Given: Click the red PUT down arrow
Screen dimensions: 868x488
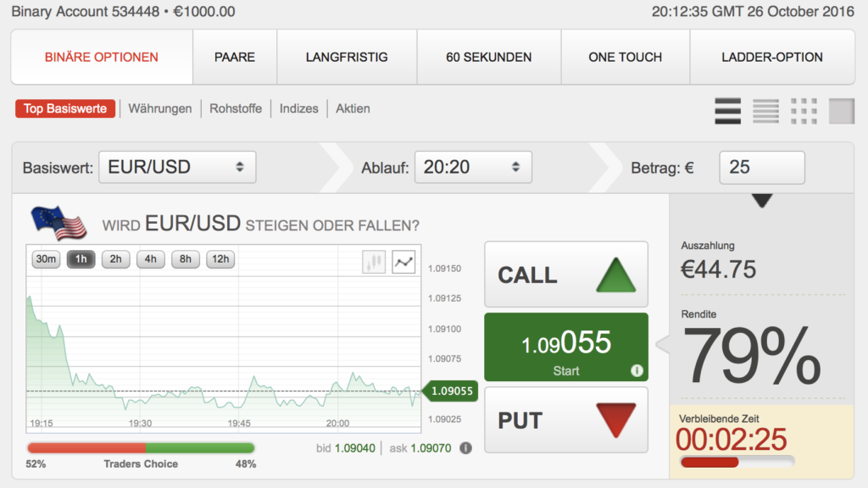Looking at the screenshot, I should click(616, 420).
